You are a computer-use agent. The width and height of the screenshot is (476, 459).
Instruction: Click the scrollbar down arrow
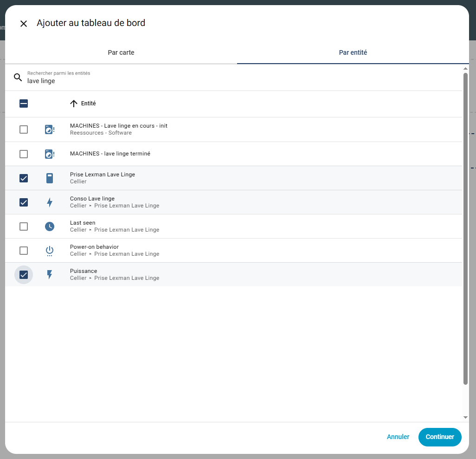point(465,417)
